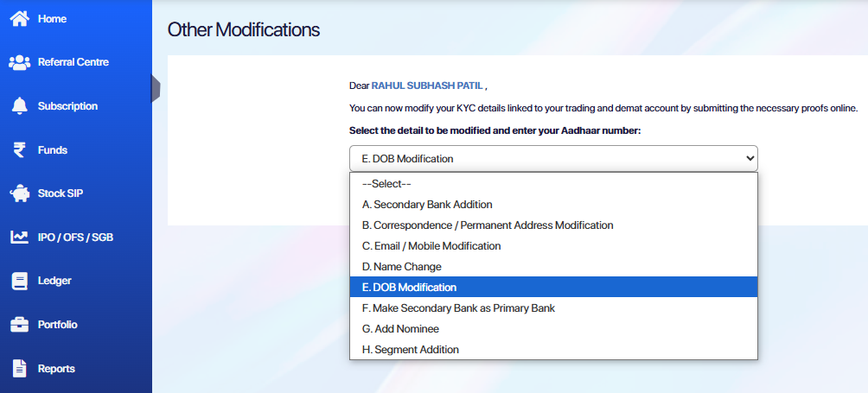868x393 pixels.
Task: Click the Portfolio briefcase icon
Action: 19,325
